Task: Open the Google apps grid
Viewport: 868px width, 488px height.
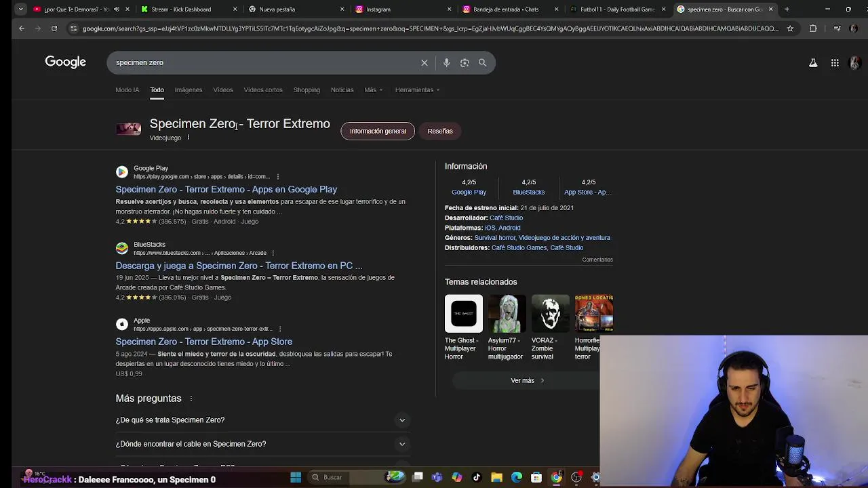Action: (835, 62)
